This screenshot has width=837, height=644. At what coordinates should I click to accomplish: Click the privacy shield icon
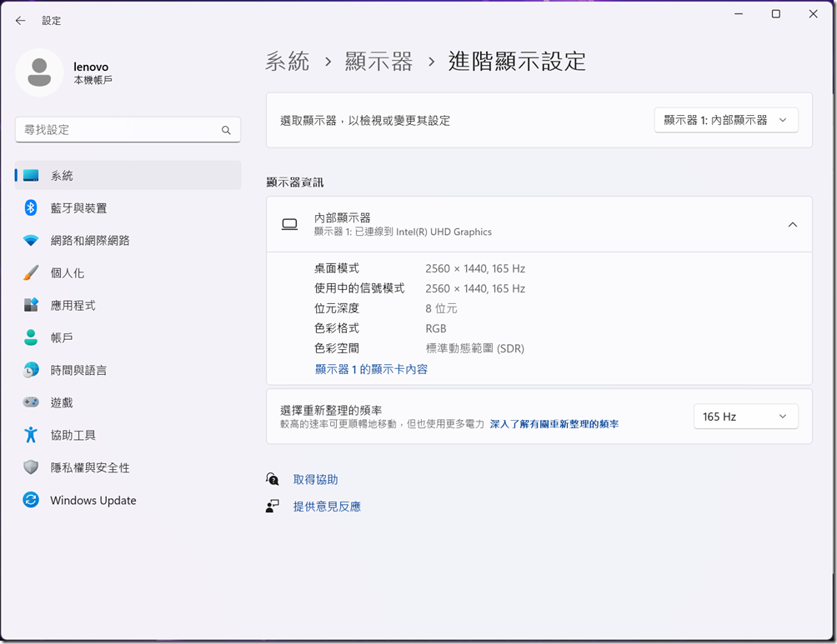point(31,467)
